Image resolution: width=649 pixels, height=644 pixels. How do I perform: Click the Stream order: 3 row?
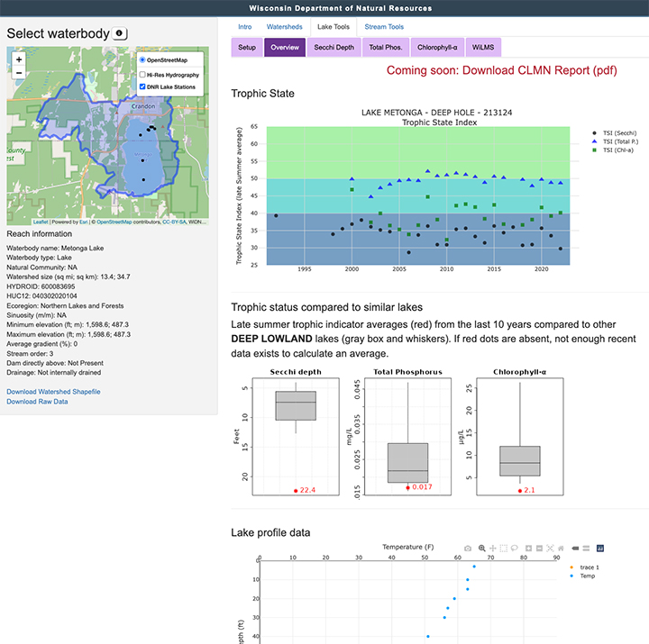click(30, 354)
